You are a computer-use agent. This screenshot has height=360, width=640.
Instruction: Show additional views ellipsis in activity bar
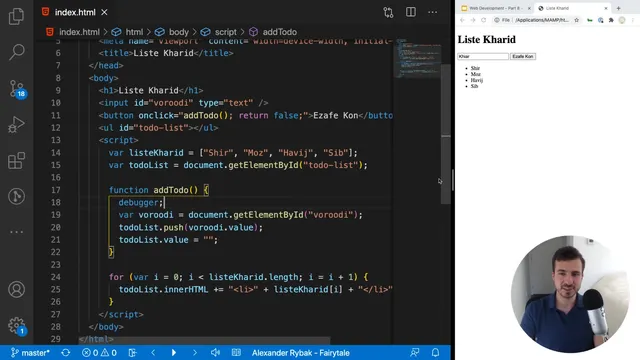click(x=16, y=232)
